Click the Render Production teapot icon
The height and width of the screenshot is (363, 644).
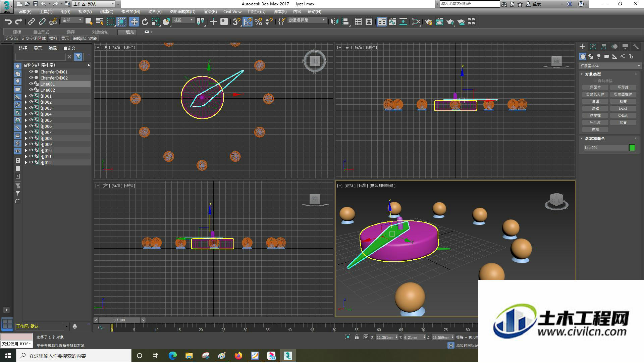pyautogui.click(x=450, y=22)
